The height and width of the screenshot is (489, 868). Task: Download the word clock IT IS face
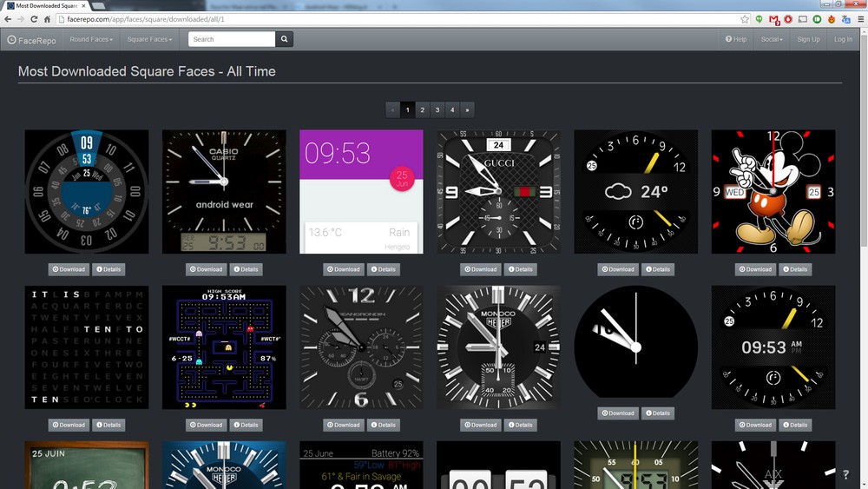[x=69, y=425]
